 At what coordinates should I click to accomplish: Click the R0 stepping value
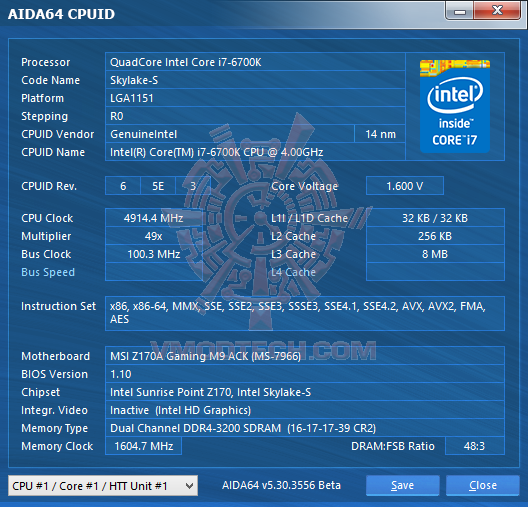[x=255, y=116]
